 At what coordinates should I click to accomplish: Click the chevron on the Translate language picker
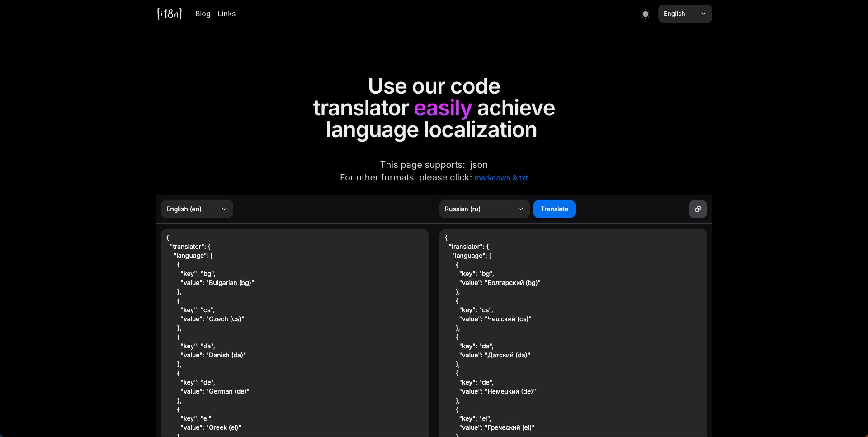click(521, 209)
